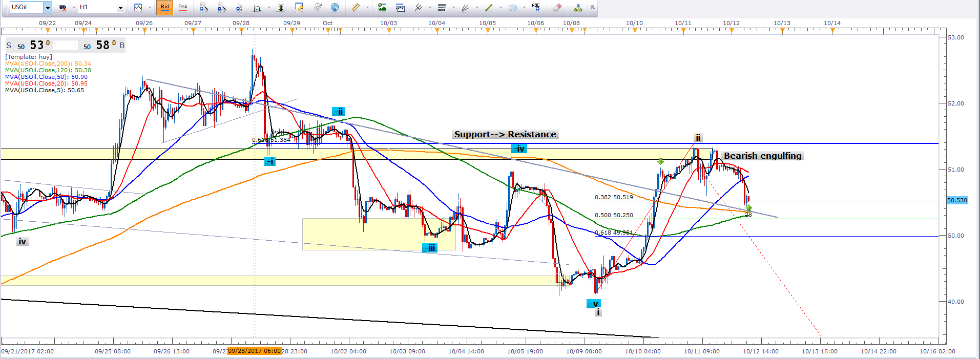Toggle the Bid price display
This screenshot has height=359, width=980.
[x=164, y=7]
